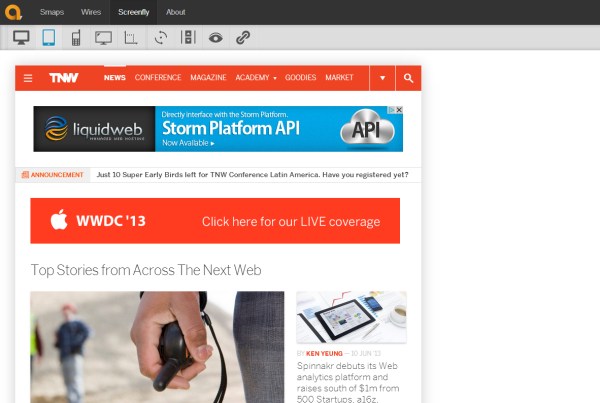Select the television device icon
Screen dimensions: 600x403
pos(103,38)
